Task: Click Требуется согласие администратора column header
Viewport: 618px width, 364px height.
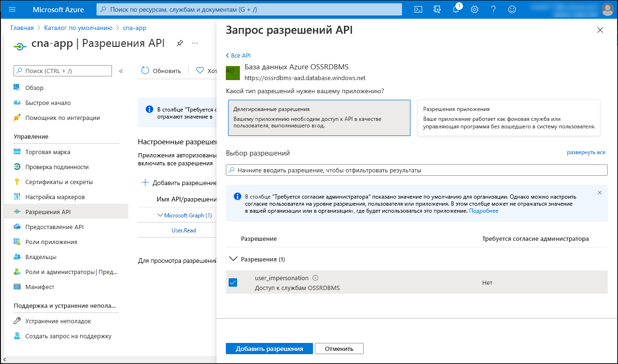Action: tap(536, 238)
